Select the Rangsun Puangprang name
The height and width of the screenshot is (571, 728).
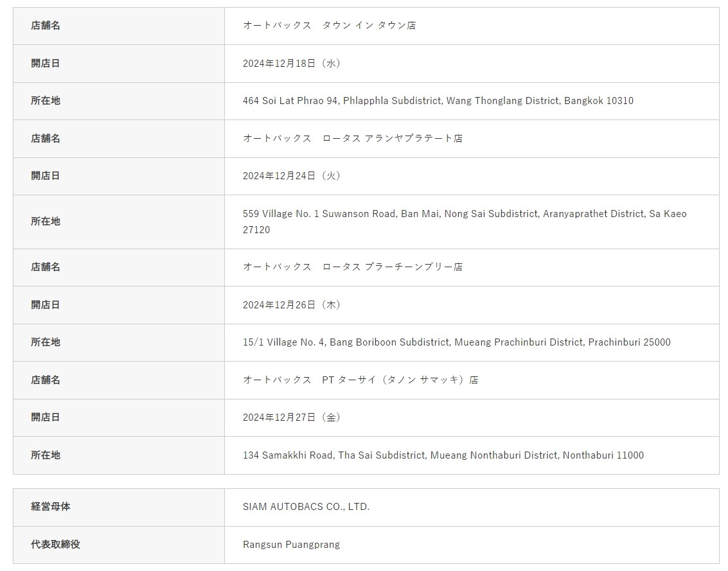point(291,545)
